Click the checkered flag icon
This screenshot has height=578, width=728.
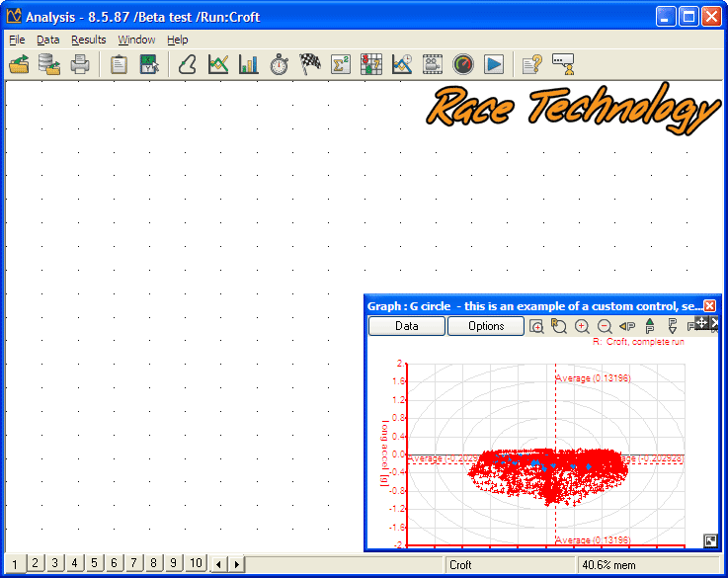pyautogui.click(x=310, y=64)
